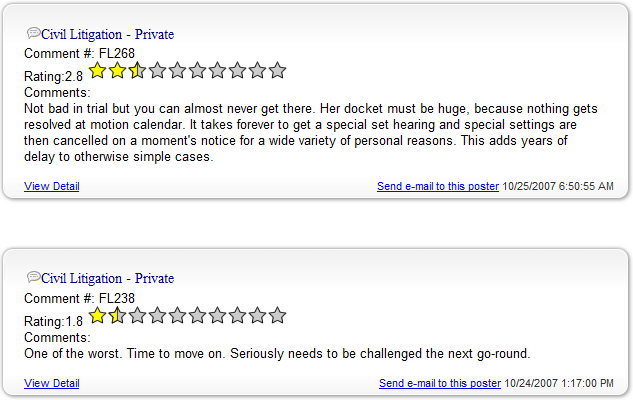Image resolution: width=633 pixels, height=400 pixels.
Task: Click the tenth gray star in the FL238 rating
Action: click(x=277, y=315)
